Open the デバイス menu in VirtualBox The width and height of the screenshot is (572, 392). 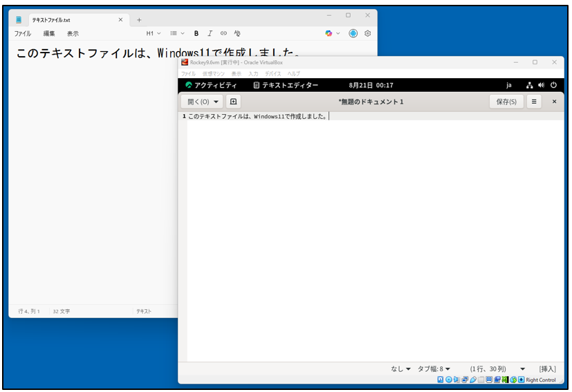click(x=273, y=73)
